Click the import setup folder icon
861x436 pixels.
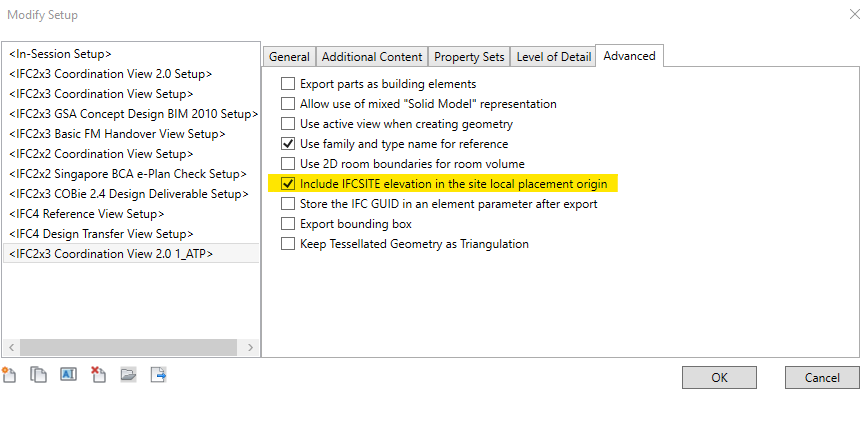coord(128,375)
